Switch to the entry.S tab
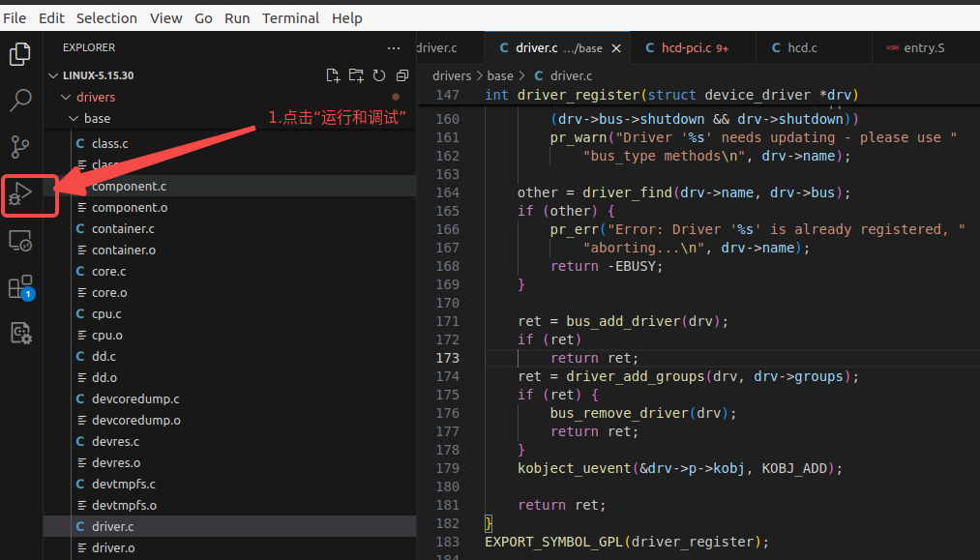Screen dimensions: 980x560 (925, 48)
